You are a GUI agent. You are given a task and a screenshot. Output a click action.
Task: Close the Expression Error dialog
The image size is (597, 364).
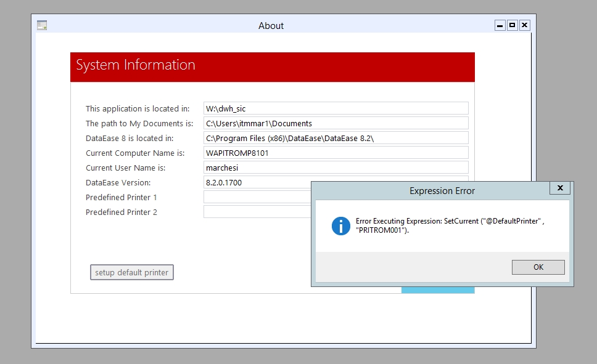pyautogui.click(x=560, y=188)
